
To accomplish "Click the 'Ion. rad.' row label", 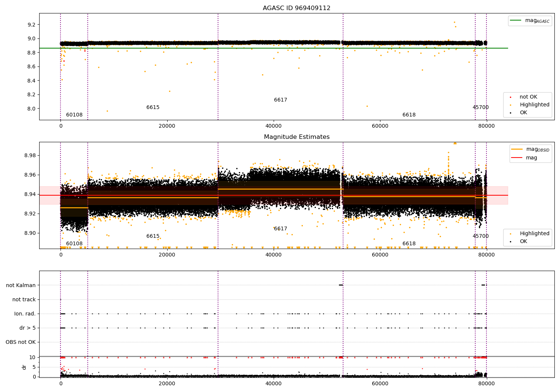I will [x=25, y=314].
